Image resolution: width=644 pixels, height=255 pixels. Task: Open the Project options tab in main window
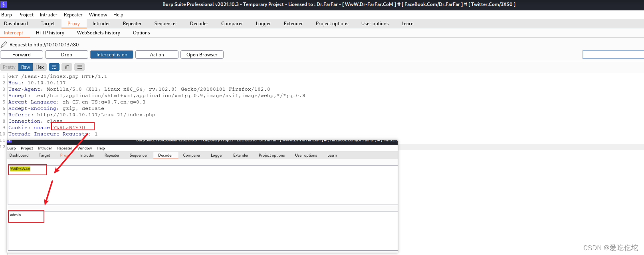pos(332,24)
